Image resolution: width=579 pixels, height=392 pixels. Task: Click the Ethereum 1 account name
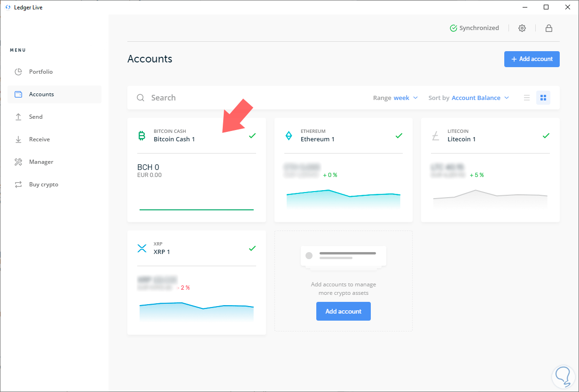[318, 139]
